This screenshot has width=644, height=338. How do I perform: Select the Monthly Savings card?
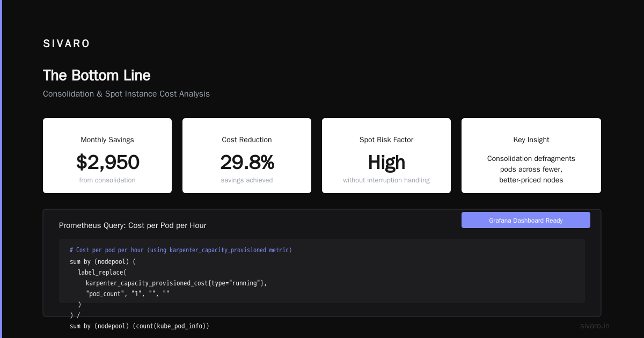coord(107,156)
